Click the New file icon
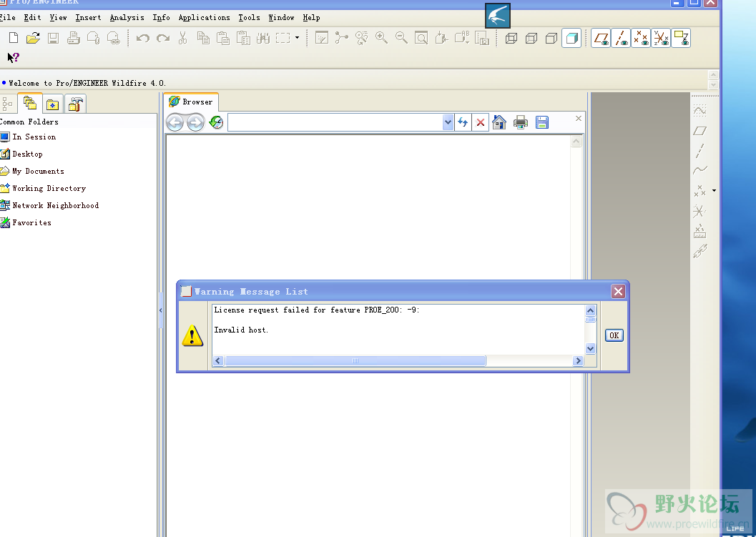 14,38
